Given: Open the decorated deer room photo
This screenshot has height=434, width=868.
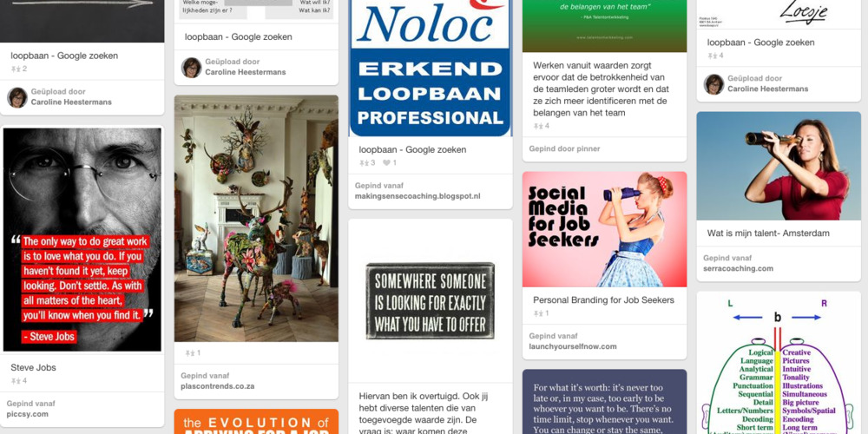Looking at the screenshot, I should click(x=256, y=219).
